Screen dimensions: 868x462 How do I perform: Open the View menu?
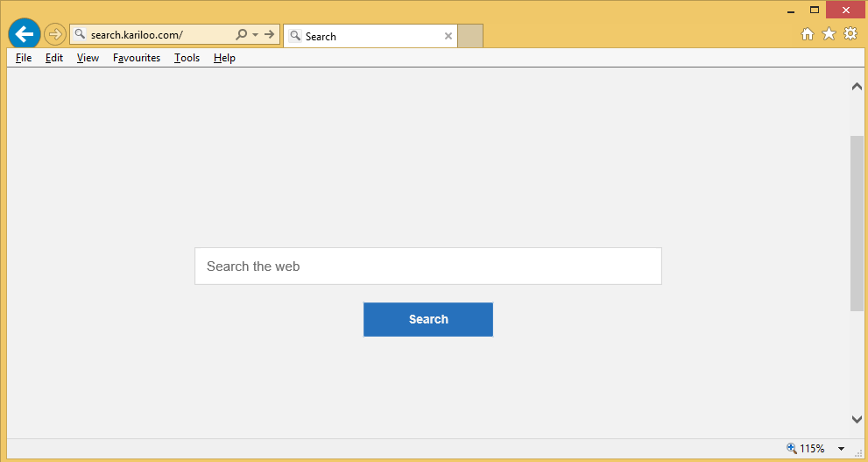point(88,58)
